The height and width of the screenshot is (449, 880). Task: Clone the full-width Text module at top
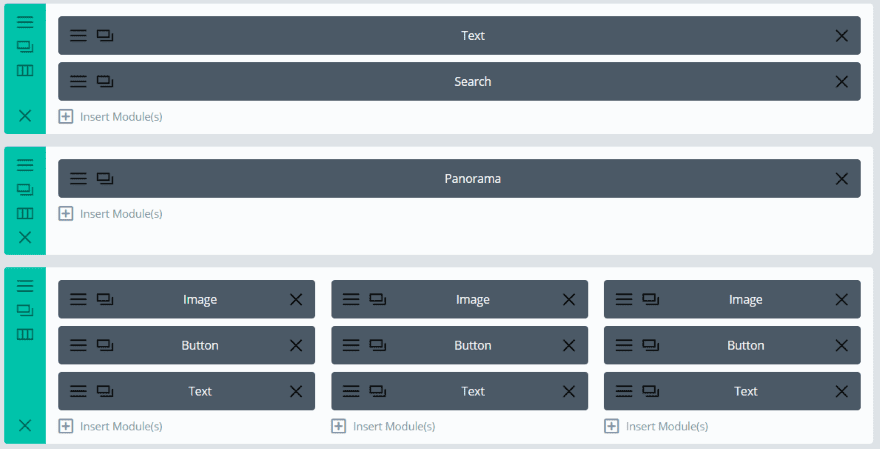click(x=105, y=36)
